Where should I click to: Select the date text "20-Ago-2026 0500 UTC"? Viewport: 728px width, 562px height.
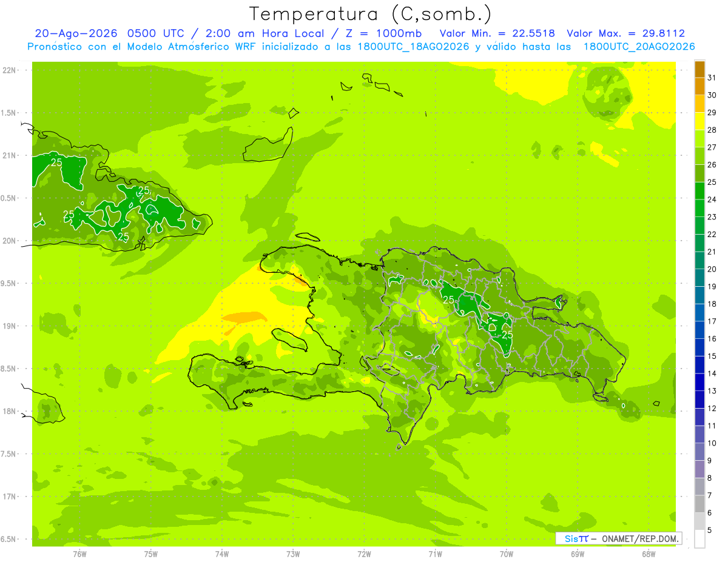click(113, 33)
